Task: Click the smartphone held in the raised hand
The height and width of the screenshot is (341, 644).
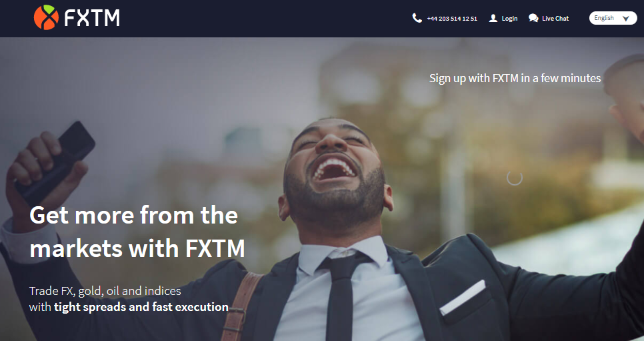Action: (55, 162)
